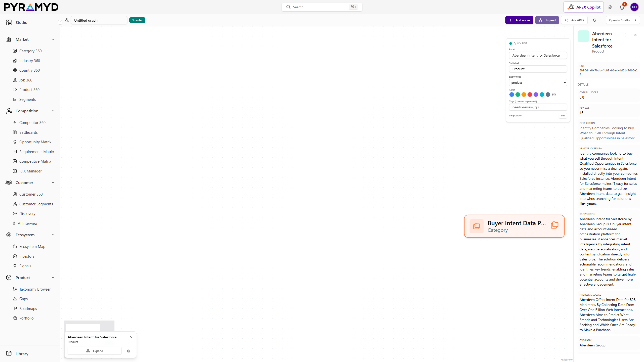
Task: Expand node from the Aberdeen popup card
Action: pyautogui.click(x=95, y=351)
